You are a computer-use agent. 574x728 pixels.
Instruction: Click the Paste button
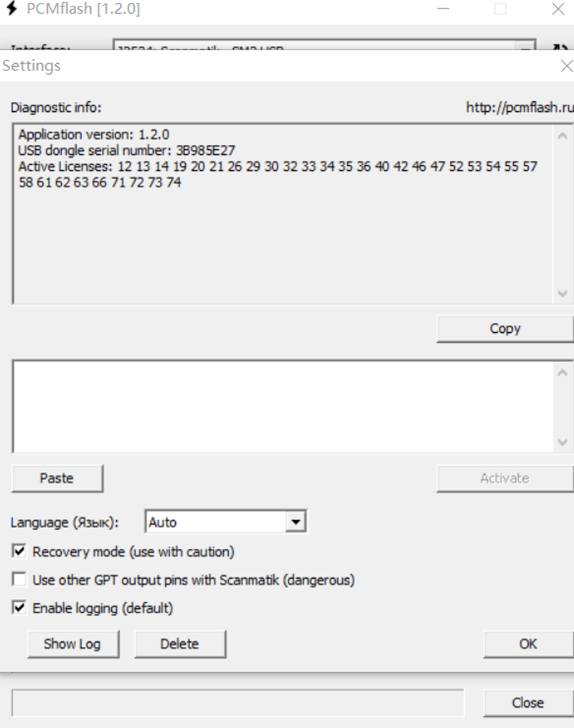[57, 478]
